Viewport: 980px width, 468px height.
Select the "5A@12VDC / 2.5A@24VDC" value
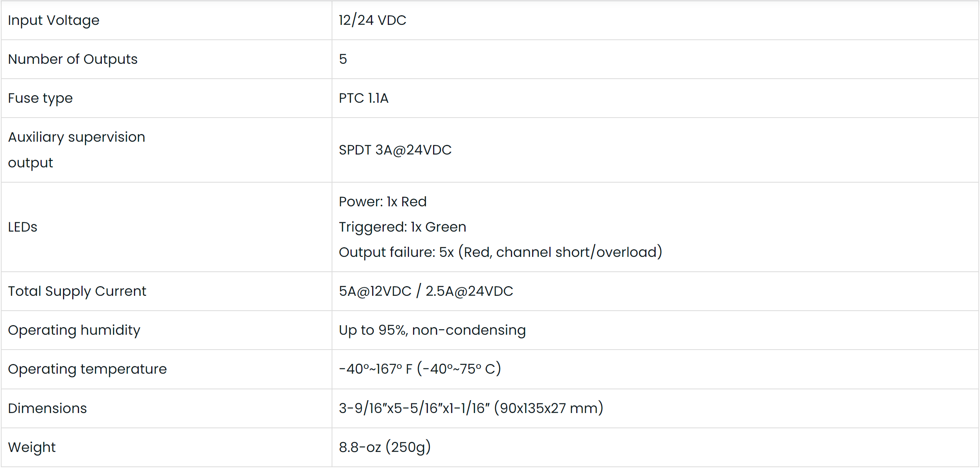click(426, 291)
